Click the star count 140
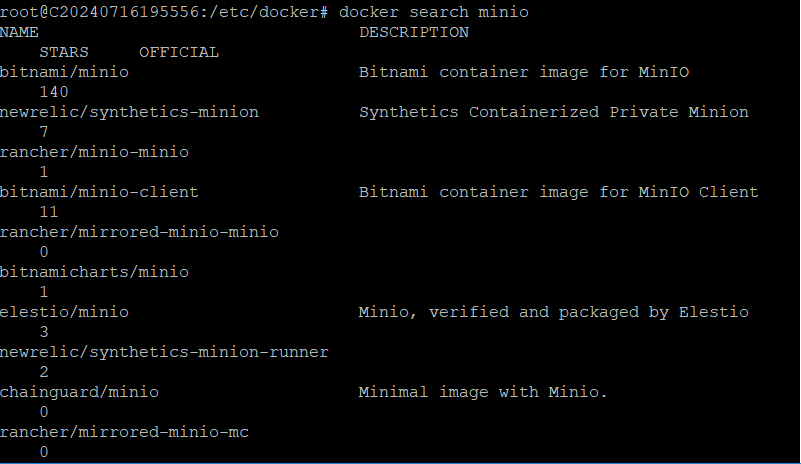The image size is (801, 464). [54, 92]
